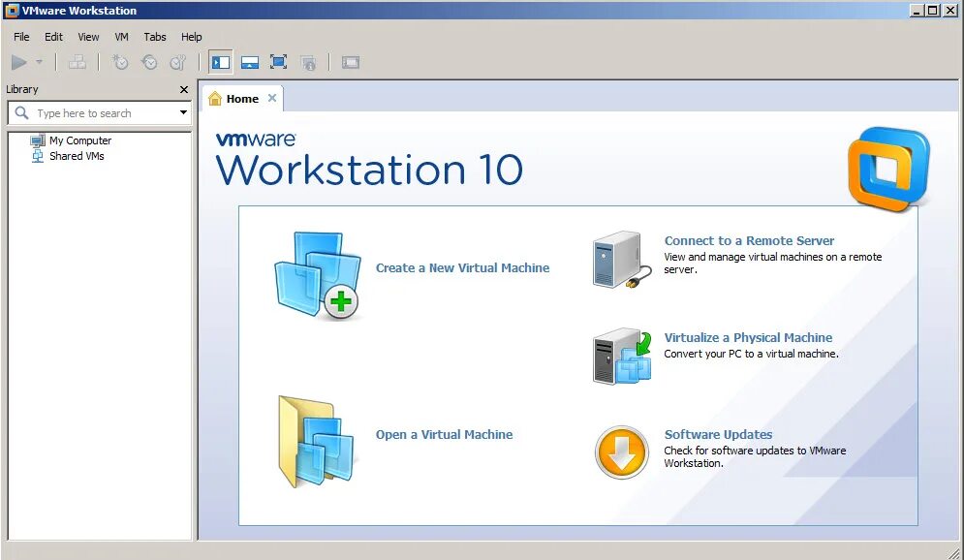Viewport: 964px width, 560px height.
Task: Open the Help menu
Action: pyautogui.click(x=191, y=37)
